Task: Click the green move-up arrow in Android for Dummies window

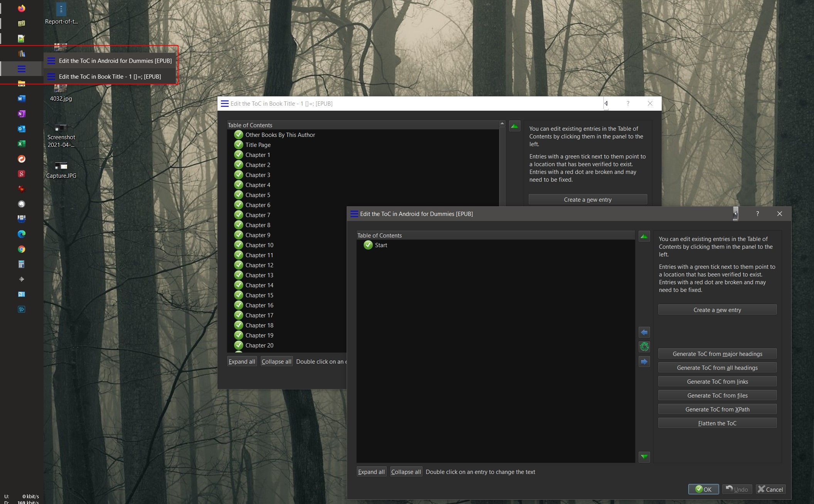Action: coord(644,236)
